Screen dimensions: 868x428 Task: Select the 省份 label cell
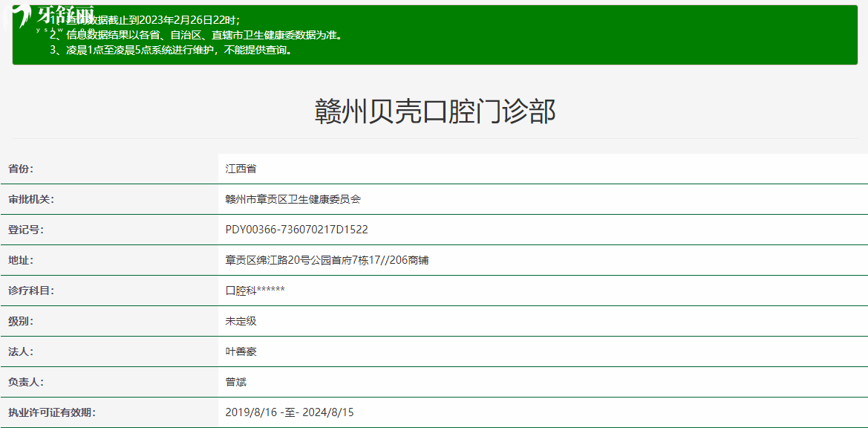(109, 169)
